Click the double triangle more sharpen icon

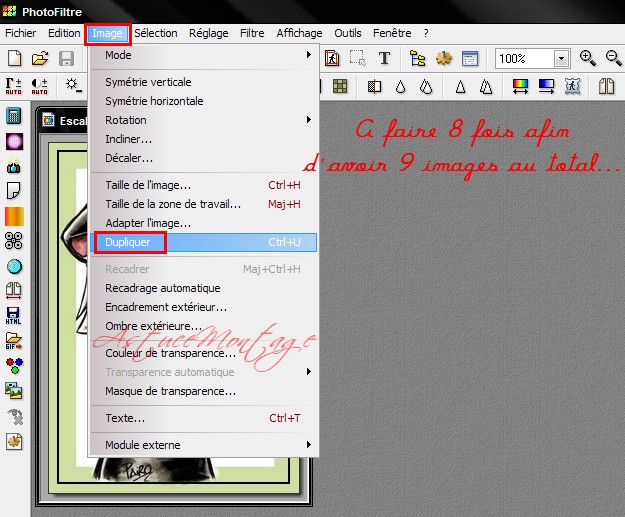click(486, 86)
